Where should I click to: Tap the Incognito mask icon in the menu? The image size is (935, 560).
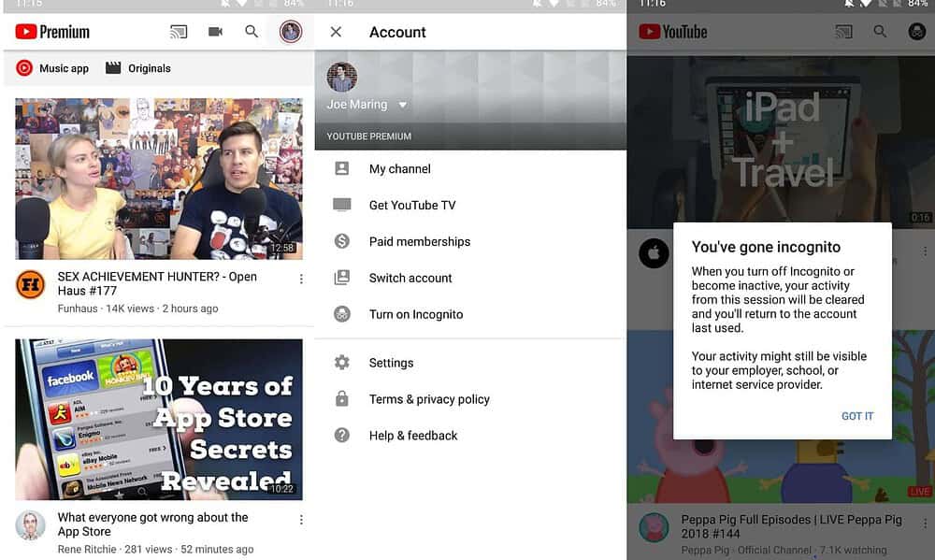tap(341, 314)
